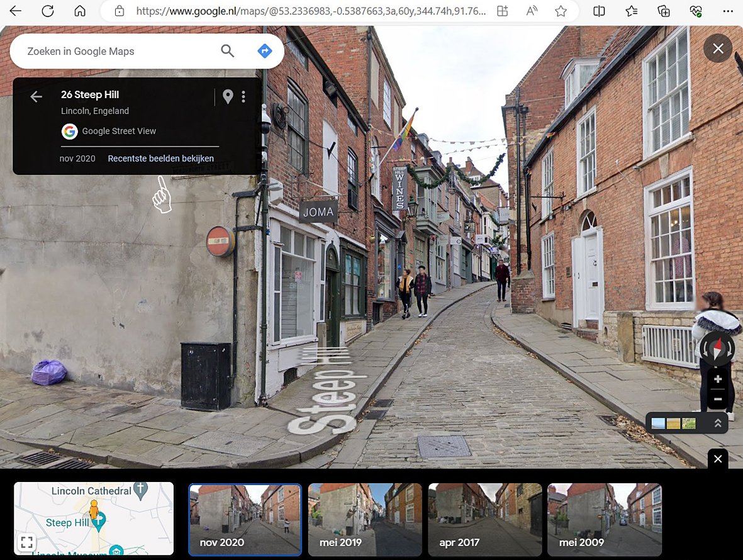Image resolution: width=743 pixels, height=560 pixels.
Task: Expand the fullscreen minimap icon
Action: tap(26, 542)
